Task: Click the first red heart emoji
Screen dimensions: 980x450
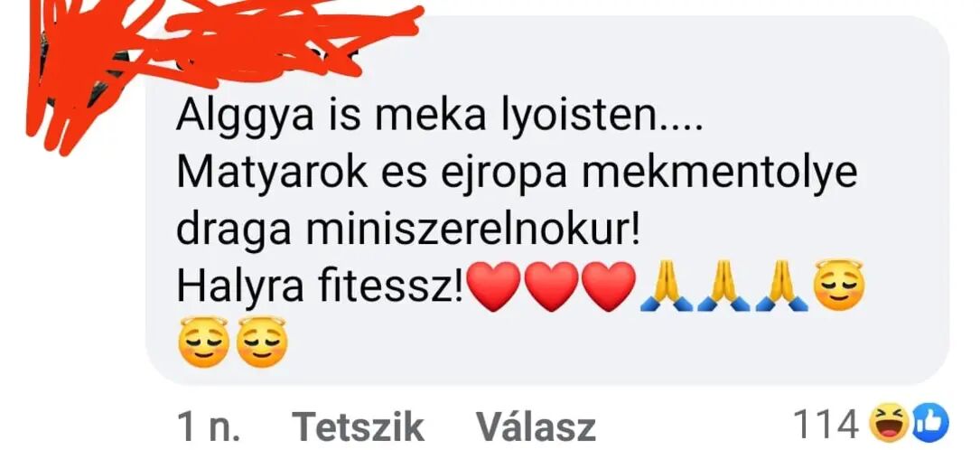Action: point(494,286)
